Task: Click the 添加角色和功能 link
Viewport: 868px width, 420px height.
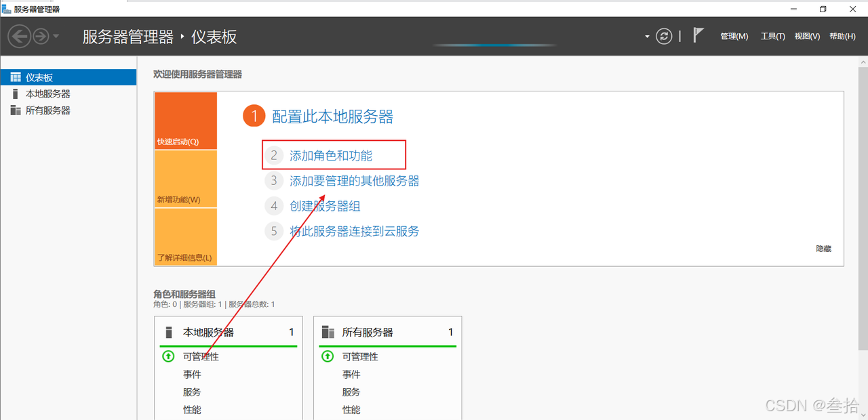Action: (x=331, y=156)
